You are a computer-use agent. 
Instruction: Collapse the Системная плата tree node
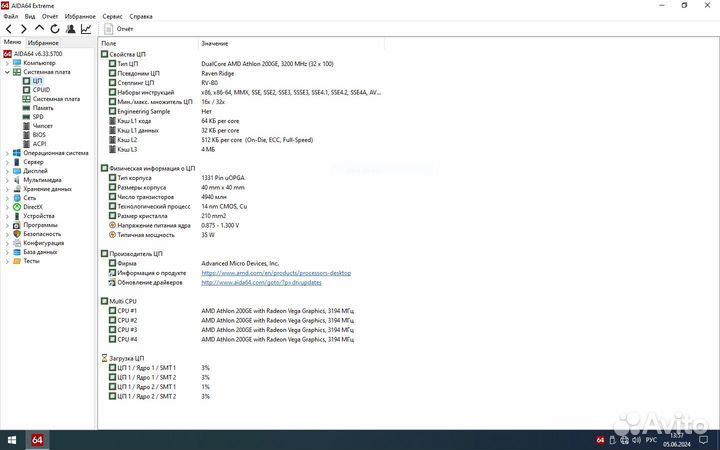pos(7,72)
